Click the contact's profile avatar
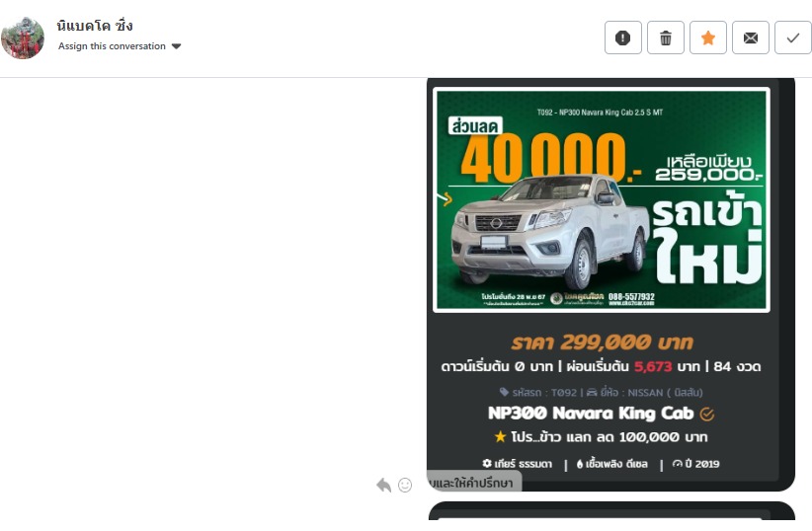The image size is (812, 531). [23, 38]
